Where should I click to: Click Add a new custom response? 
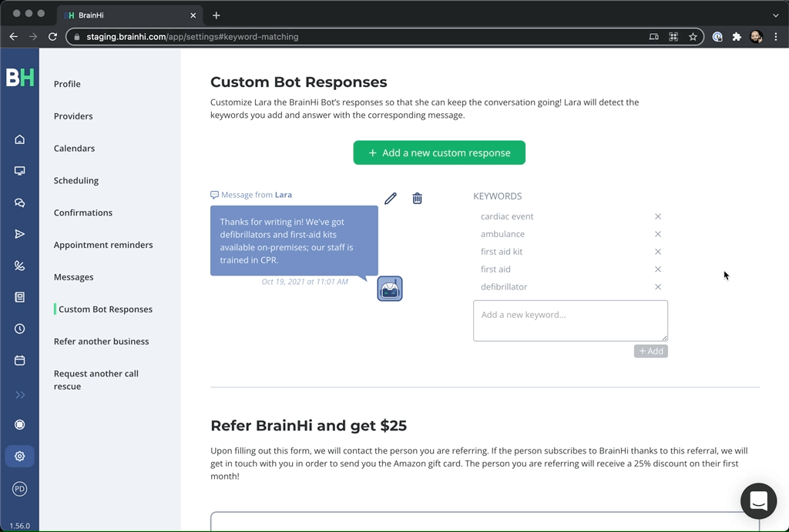point(439,153)
